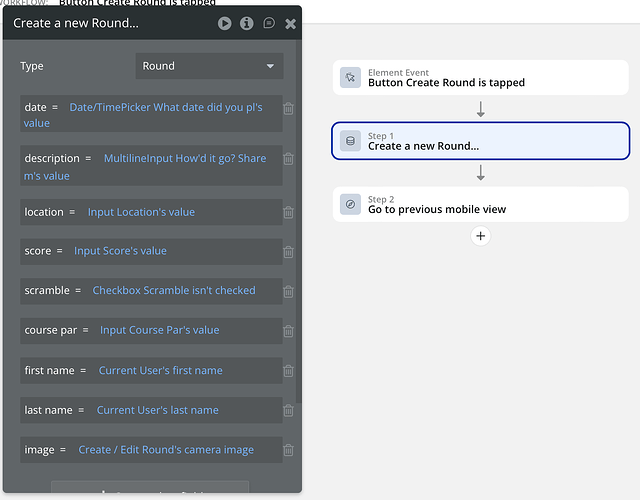Open the comment bubble icon in the header

[269, 23]
